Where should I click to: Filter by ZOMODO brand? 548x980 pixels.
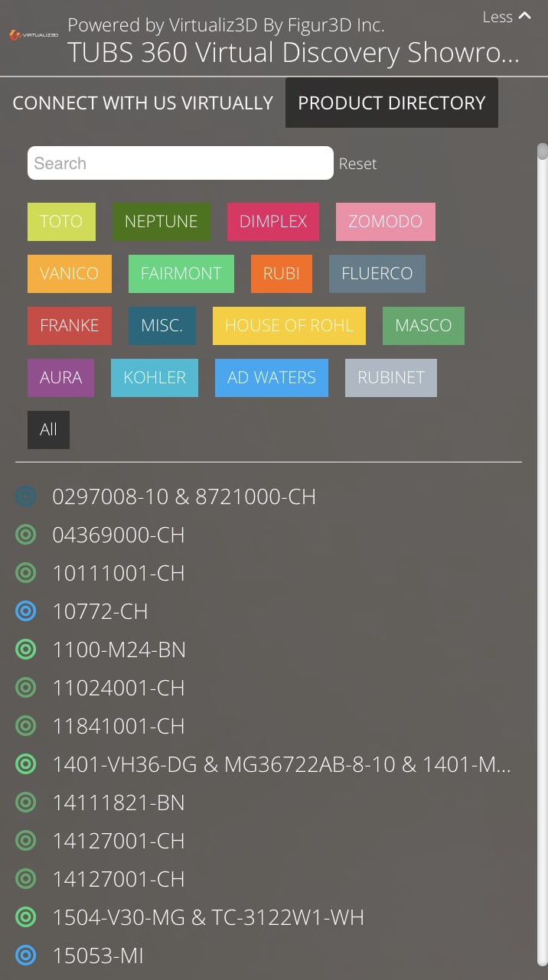(x=386, y=222)
